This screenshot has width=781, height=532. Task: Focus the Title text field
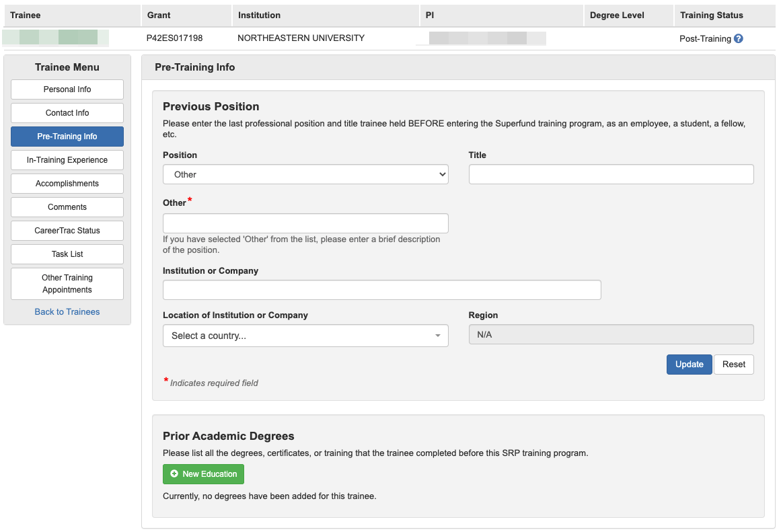click(x=611, y=174)
